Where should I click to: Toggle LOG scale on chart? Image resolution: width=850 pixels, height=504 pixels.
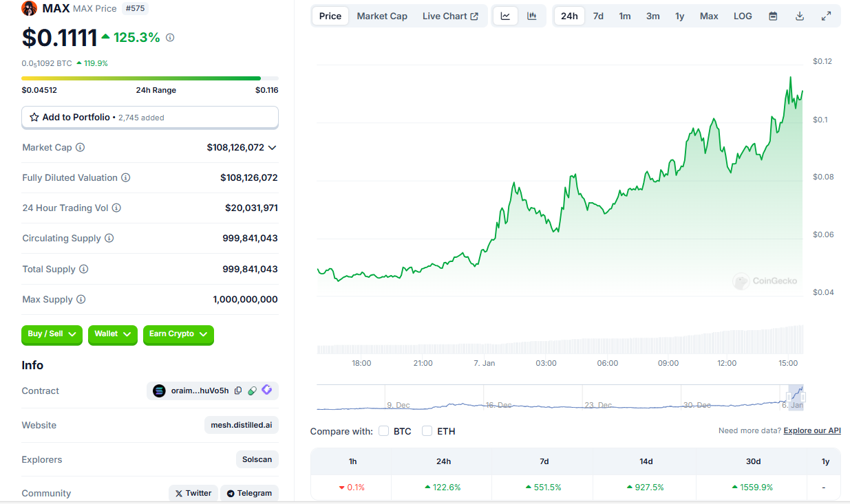743,16
